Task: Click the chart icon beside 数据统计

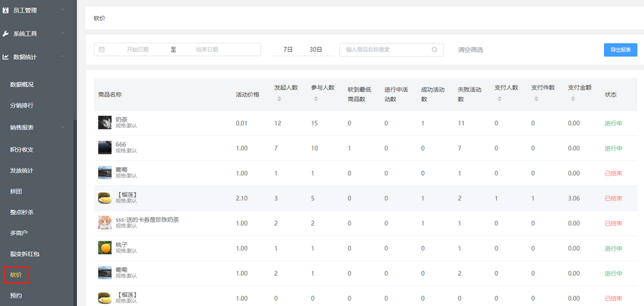Action: point(6,57)
